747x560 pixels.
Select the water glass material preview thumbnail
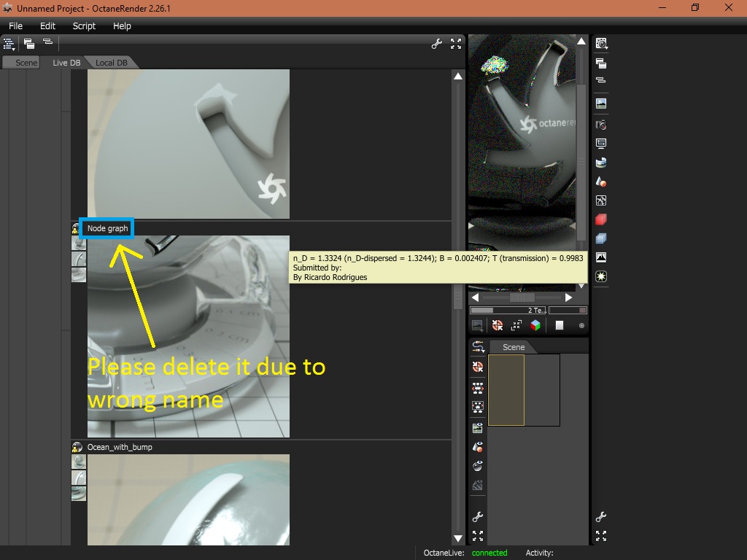click(x=189, y=336)
